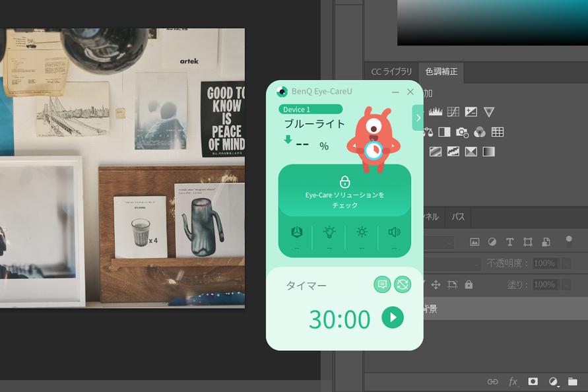
Task: Click the opacity 100% value field
Action: pos(546,264)
